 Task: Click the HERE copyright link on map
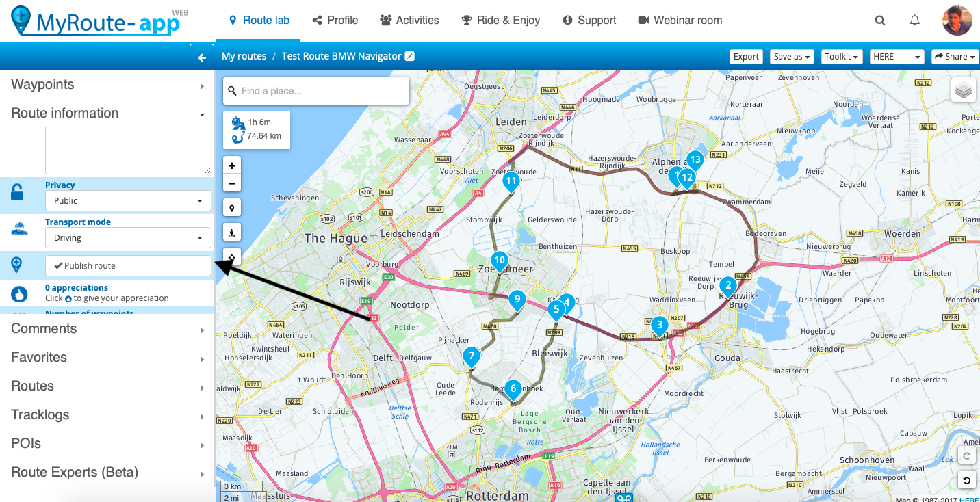969,500
